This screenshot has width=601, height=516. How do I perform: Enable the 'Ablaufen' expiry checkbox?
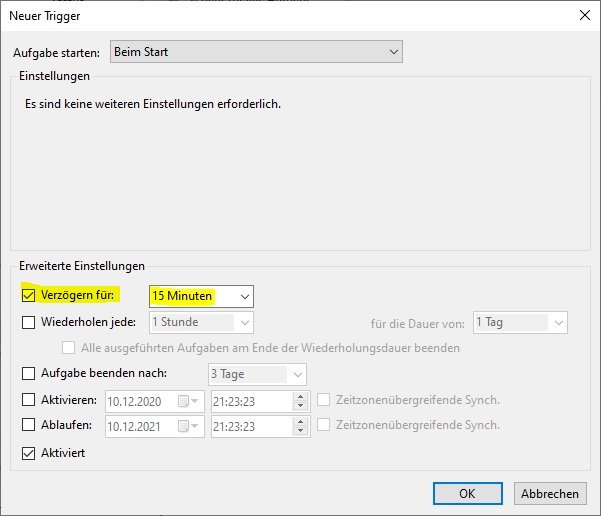tap(28, 425)
